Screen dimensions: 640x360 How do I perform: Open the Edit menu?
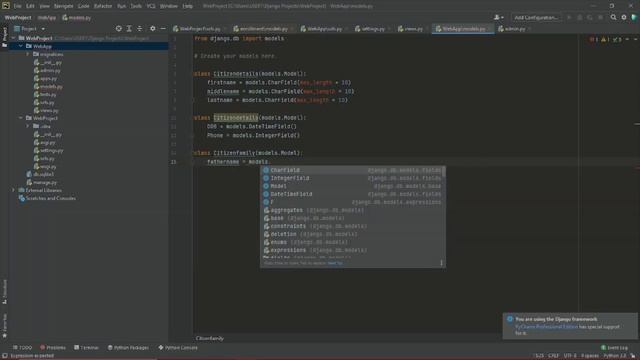(30, 6)
